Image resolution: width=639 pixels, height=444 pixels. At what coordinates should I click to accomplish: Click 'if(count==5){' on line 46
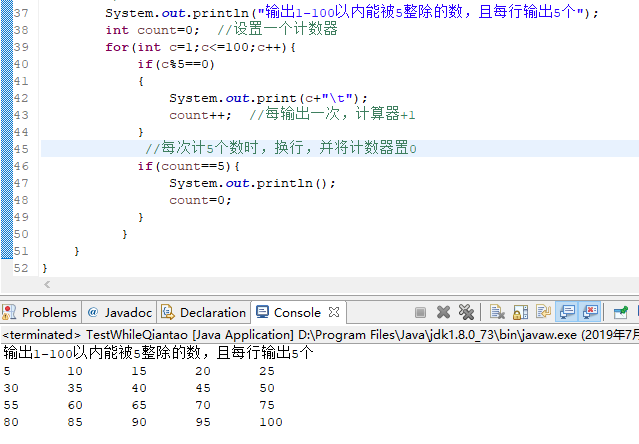click(189, 166)
